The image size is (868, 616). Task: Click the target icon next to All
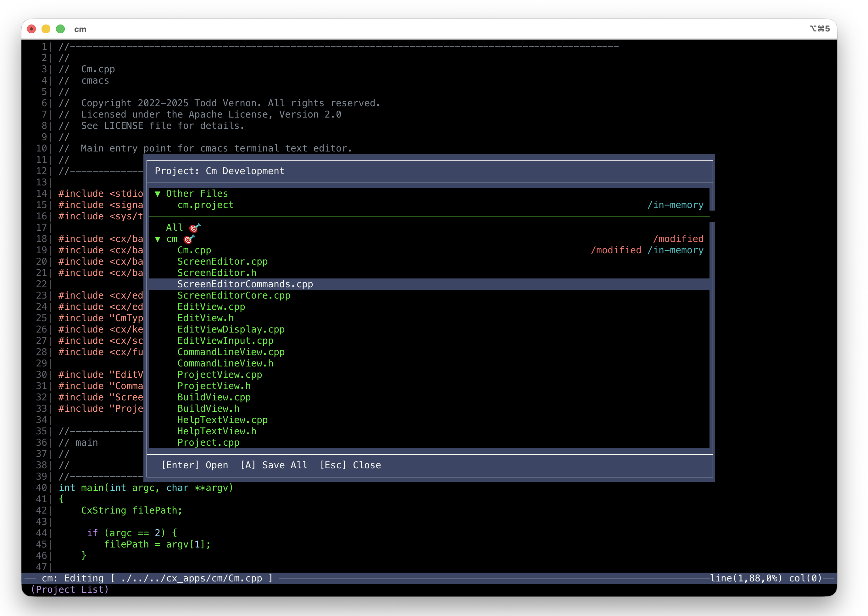coord(195,227)
